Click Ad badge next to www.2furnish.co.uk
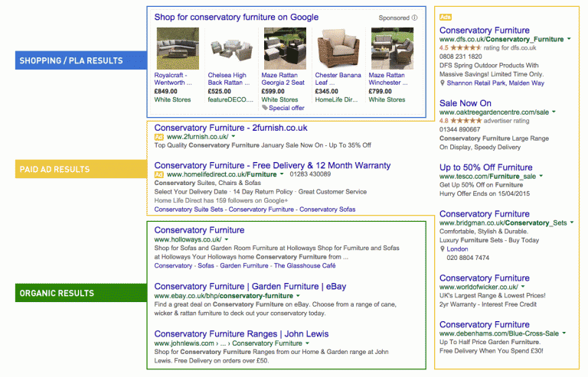The image size is (588, 377). point(159,137)
